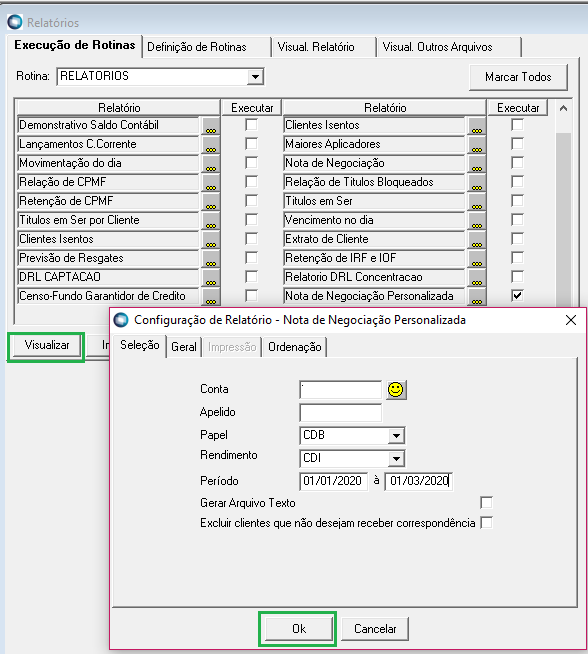Open ellipsis config for Extrato de Cliente
The image size is (588, 654).
tap(477, 239)
